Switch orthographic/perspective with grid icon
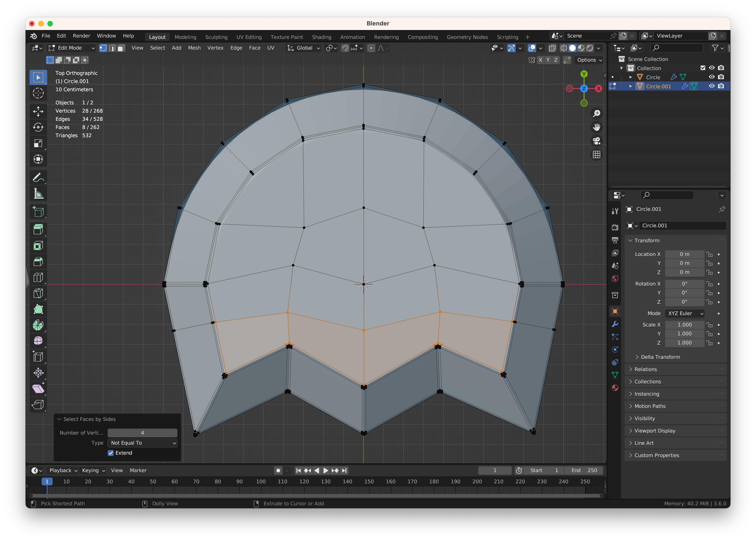Image resolution: width=756 pixels, height=542 pixels. pos(596,154)
